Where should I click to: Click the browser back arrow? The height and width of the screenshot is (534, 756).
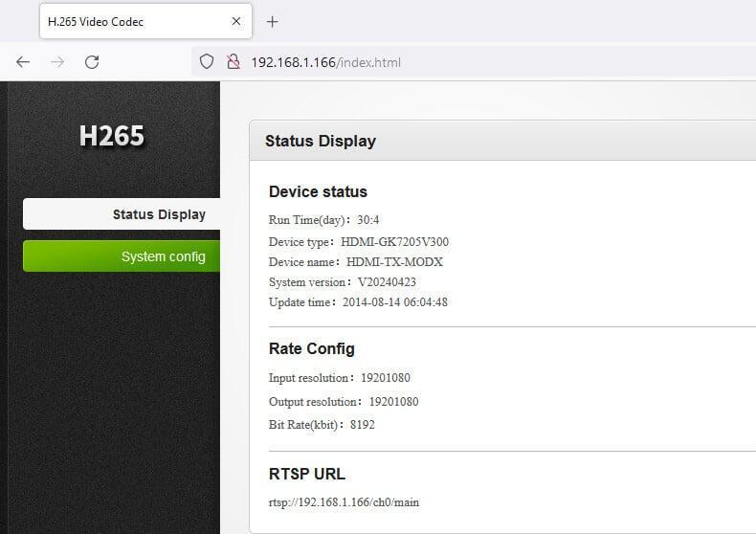(23, 62)
